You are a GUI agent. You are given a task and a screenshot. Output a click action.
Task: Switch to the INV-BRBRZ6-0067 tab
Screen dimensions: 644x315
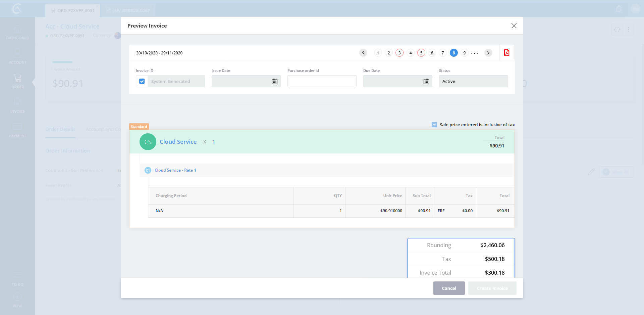point(128,10)
